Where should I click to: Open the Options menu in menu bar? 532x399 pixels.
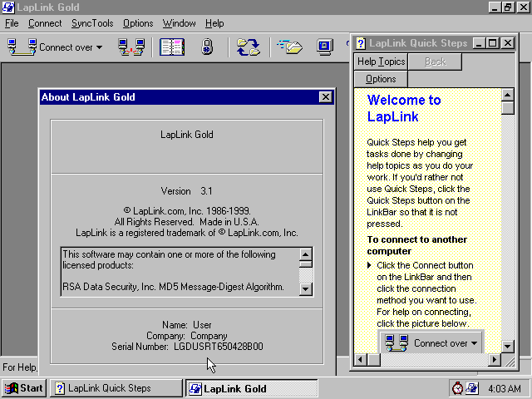pyautogui.click(x=138, y=23)
